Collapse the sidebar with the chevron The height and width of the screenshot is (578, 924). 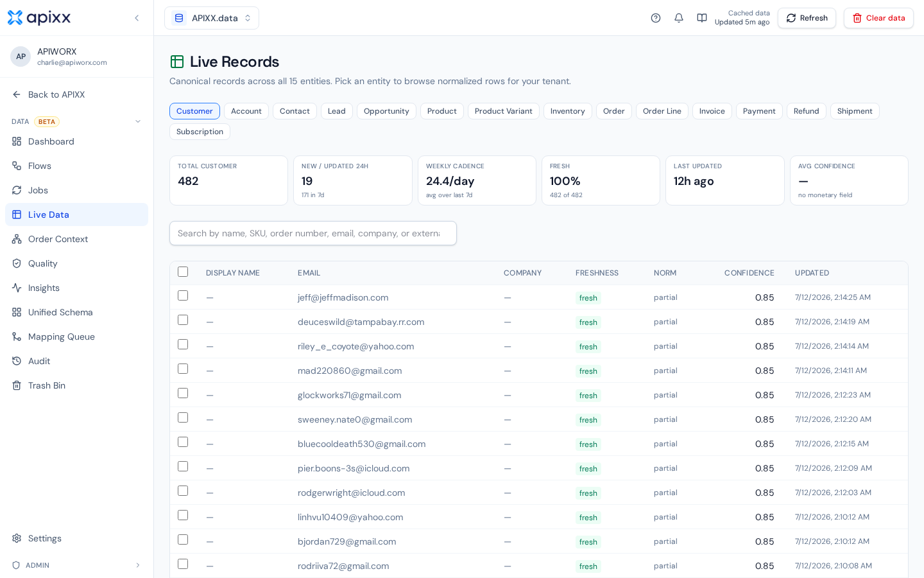coord(137,18)
